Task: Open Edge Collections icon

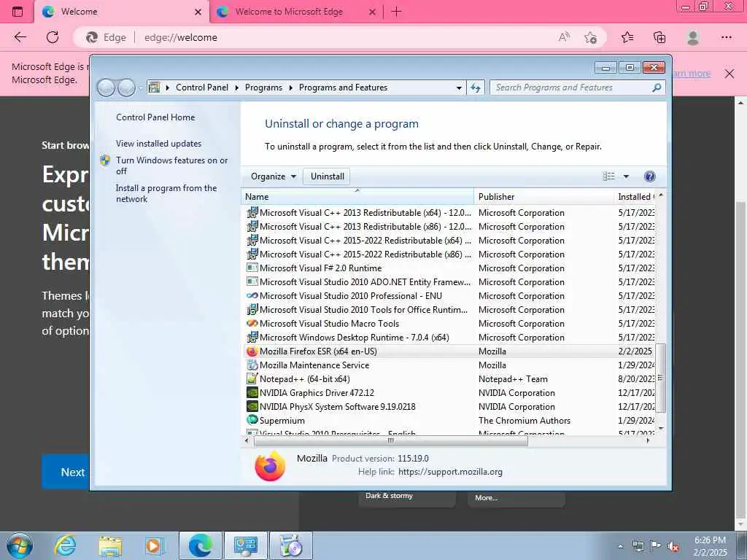Action: [659, 37]
